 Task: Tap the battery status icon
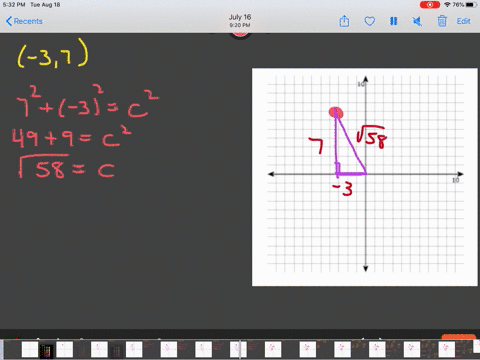[471, 5]
